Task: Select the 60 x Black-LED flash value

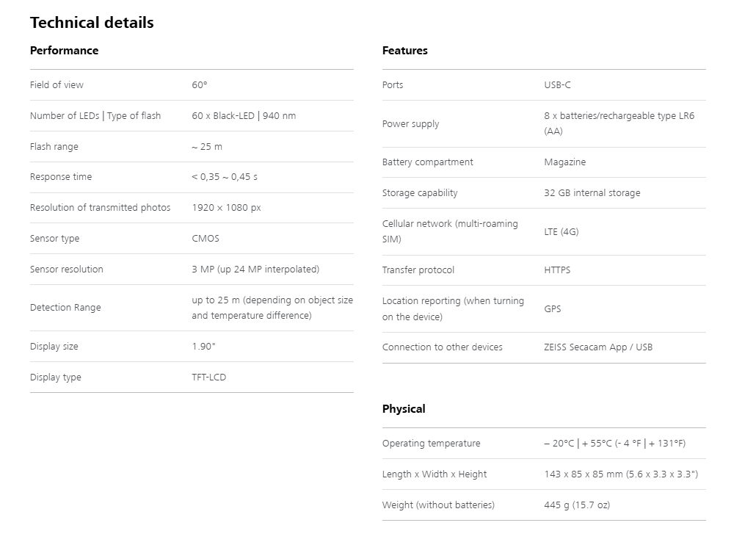Action: tap(244, 116)
